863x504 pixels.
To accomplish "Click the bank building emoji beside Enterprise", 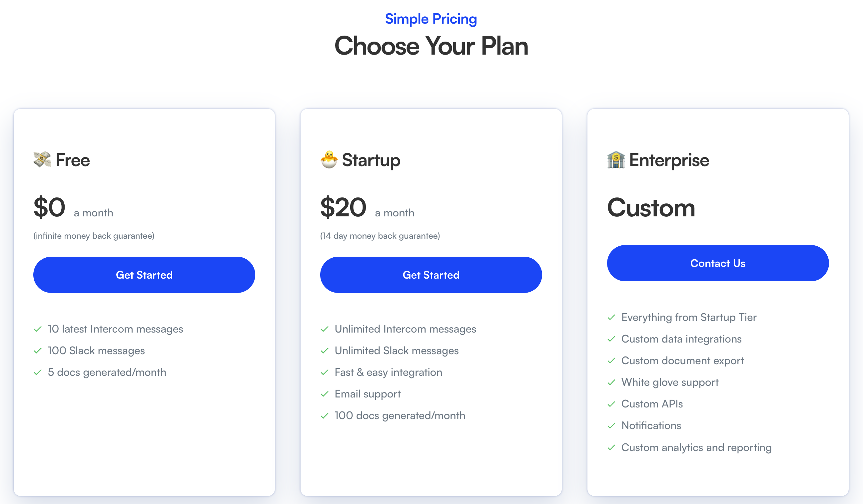I will tap(616, 160).
